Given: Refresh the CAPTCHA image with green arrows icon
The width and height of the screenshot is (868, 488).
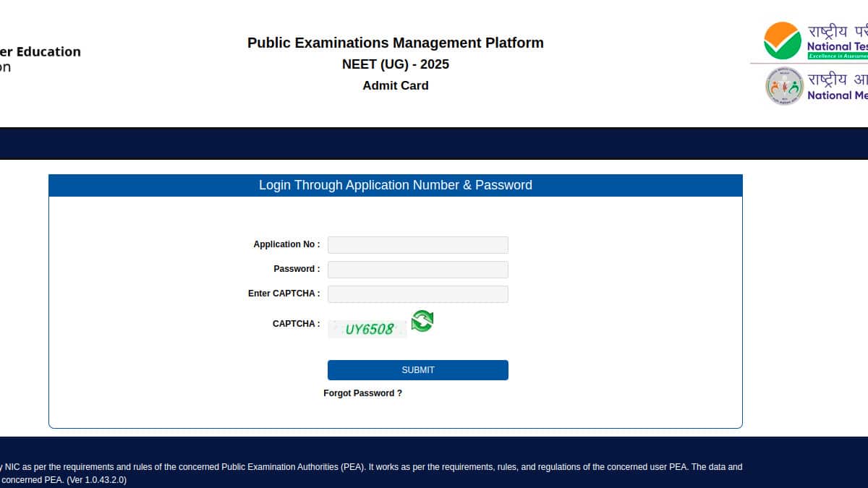Looking at the screenshot, I should [x=422, y=320].
